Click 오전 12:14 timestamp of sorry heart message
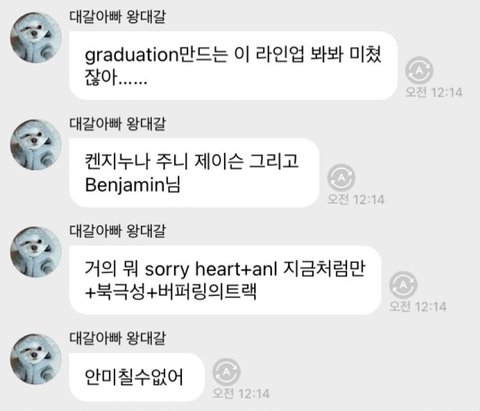This screenshot has width=480, height=411. click(418, 307)
